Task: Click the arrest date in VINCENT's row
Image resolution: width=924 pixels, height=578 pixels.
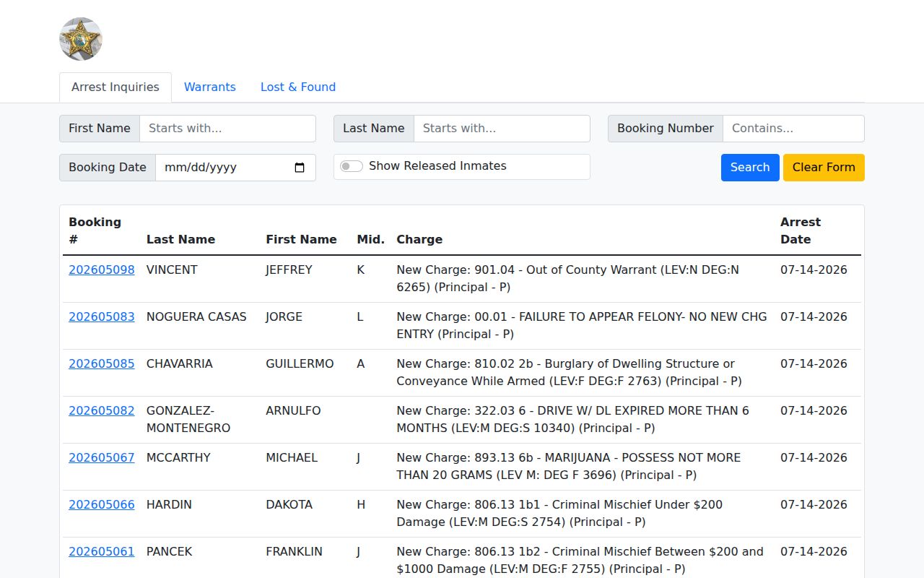Action: [x=814, y=270]
